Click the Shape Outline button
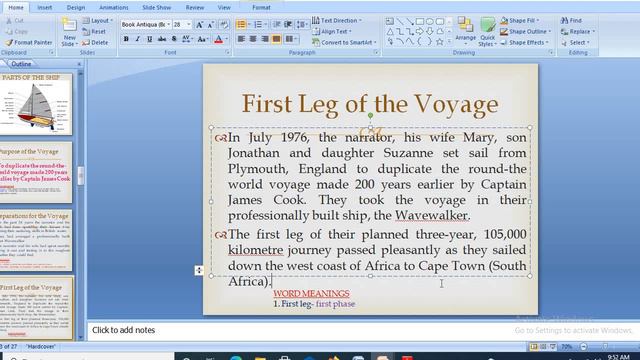The height and width of the screenshot is (360, 640). pyautogui.click(x=525, y=31)
